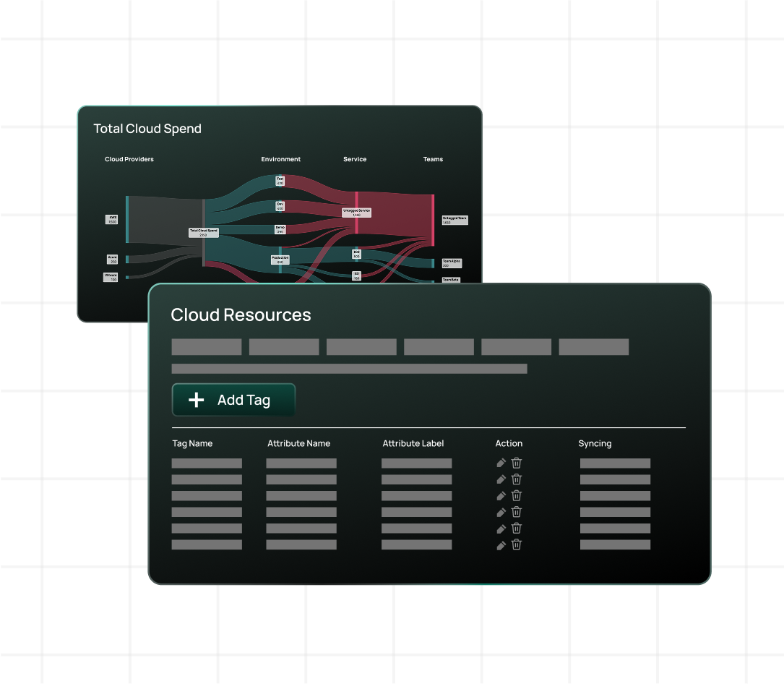Select the Tag Name column header
This screenshot has height=684, width=784.
[x=192, y=443]
